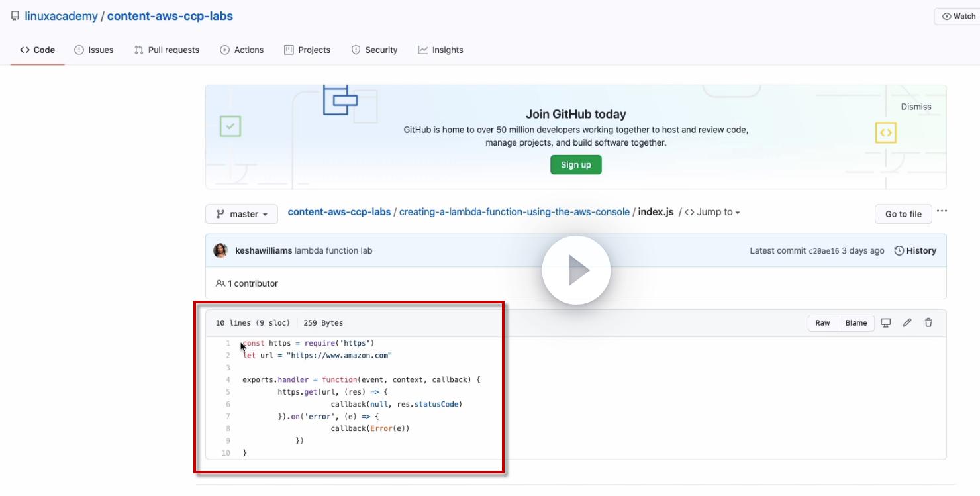The image size is (980, 496).
Task: Open the three-dots more options menu
Action: point(942,211)
